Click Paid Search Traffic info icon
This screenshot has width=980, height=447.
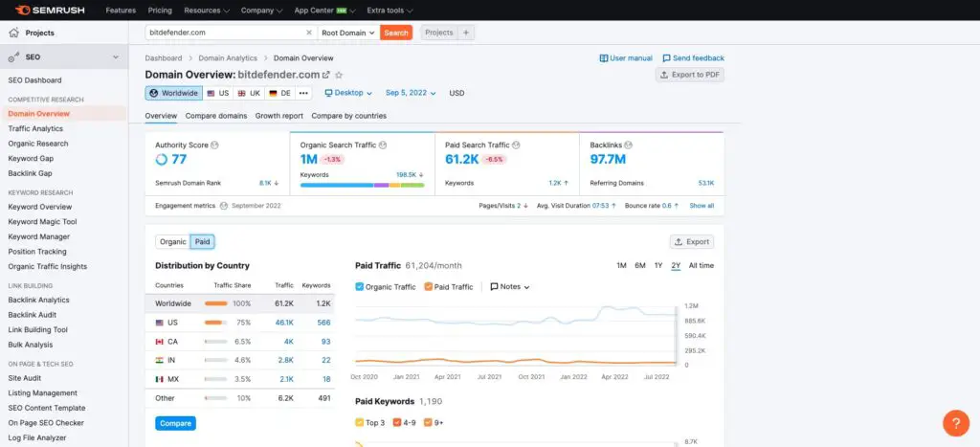(x=516, y=145)
